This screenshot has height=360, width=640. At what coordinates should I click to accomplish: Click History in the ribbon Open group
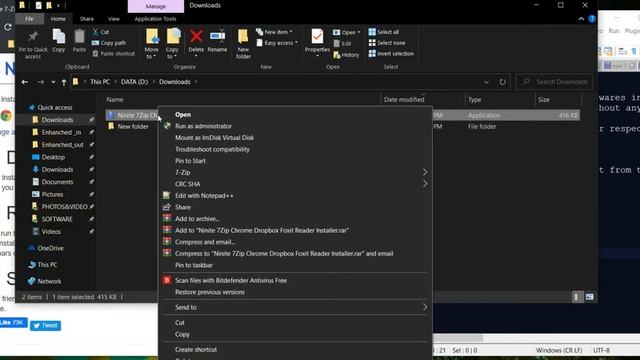click(346, 55)
